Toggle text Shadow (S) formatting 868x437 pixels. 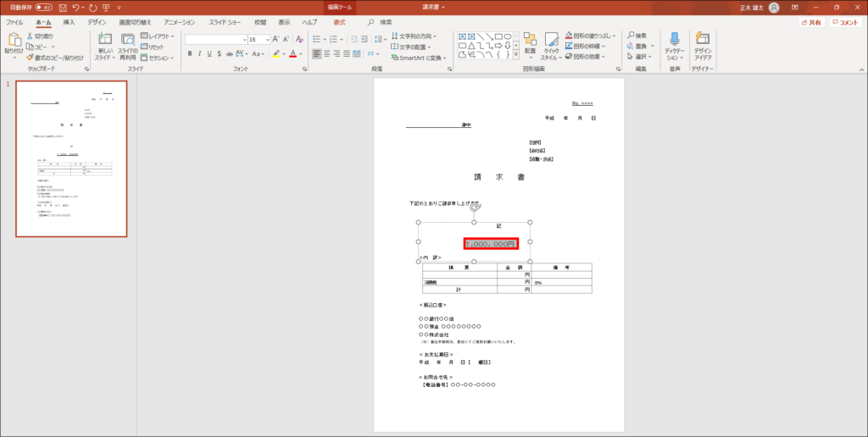tap(220, 53)
